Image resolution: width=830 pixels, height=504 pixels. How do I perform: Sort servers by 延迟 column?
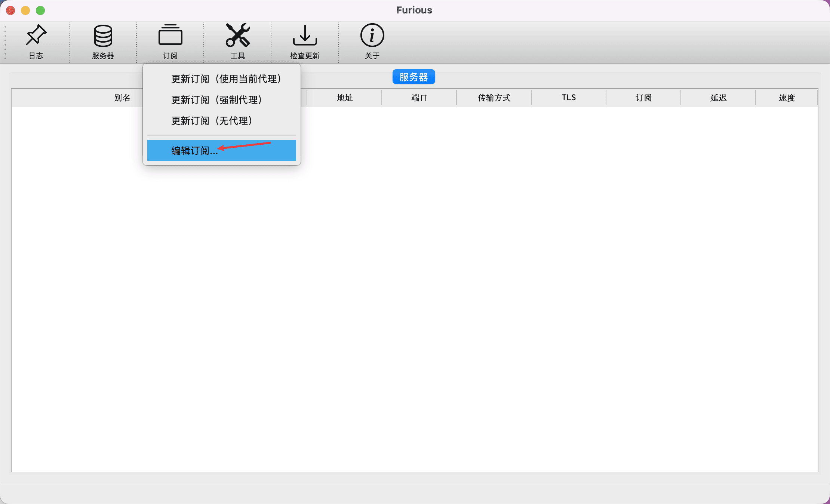(718, 98)
